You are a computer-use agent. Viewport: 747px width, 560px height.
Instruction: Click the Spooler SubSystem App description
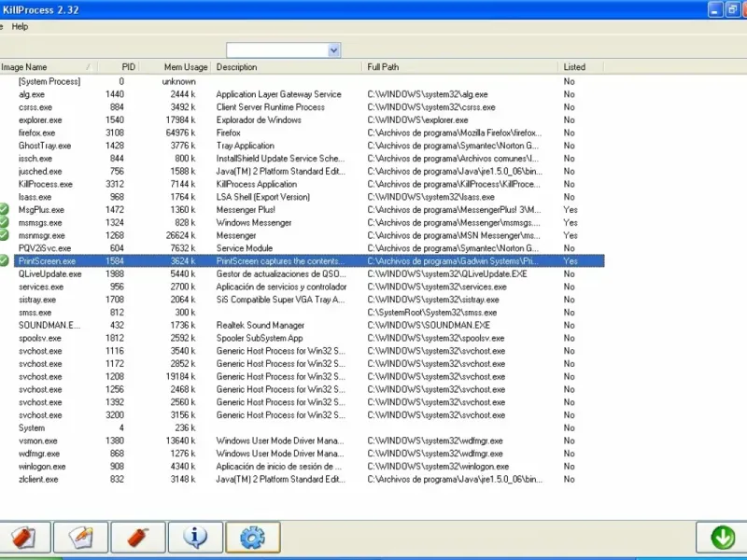260,338
